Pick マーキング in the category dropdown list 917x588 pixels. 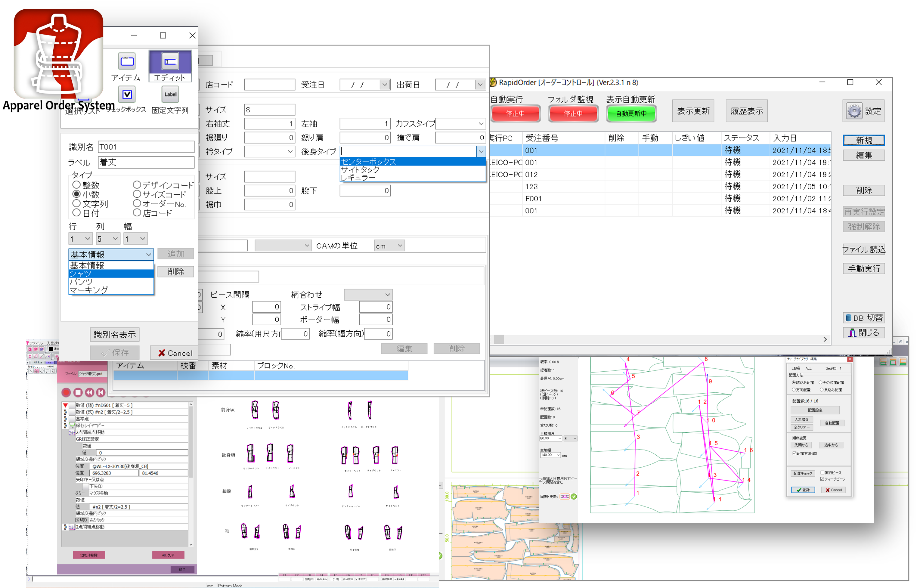tap(111, 290)
